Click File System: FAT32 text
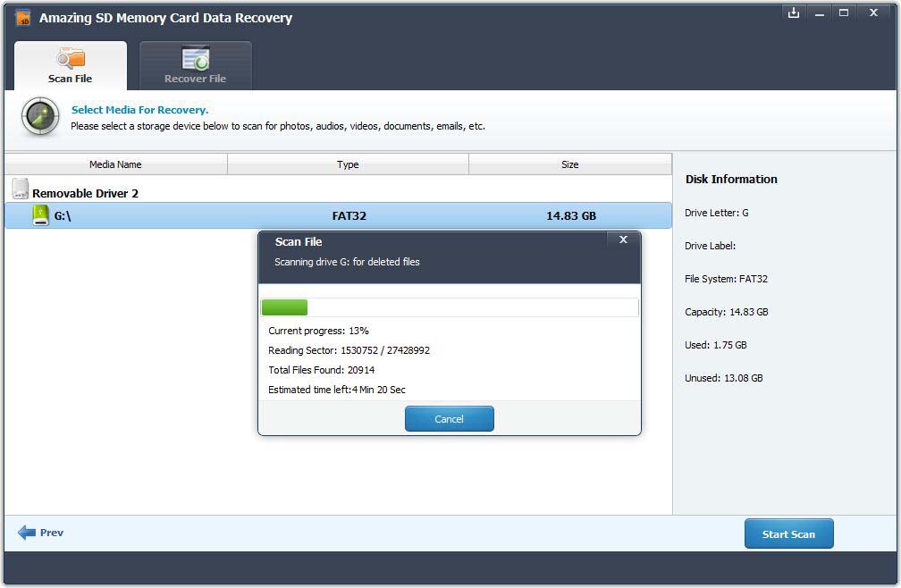Screen dimensions: 901x588 [726, 279]
